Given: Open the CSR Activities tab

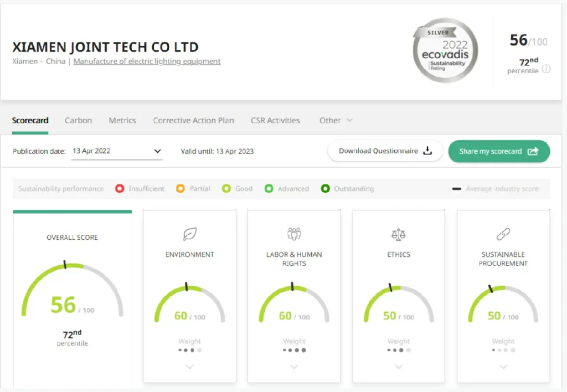Looking at the screenshot, I should coord(276,120).
